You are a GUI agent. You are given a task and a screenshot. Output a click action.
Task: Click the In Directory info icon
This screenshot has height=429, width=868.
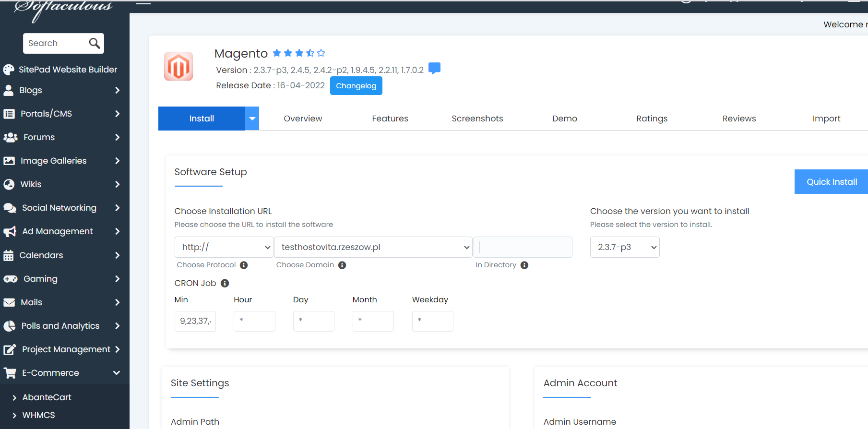(524, 265)
